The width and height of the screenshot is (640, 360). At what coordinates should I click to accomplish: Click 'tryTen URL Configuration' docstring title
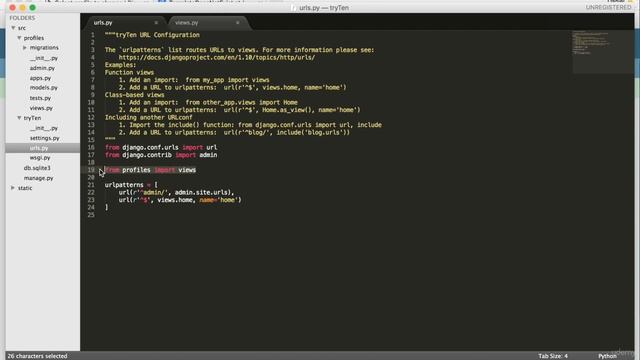point(158,35)
